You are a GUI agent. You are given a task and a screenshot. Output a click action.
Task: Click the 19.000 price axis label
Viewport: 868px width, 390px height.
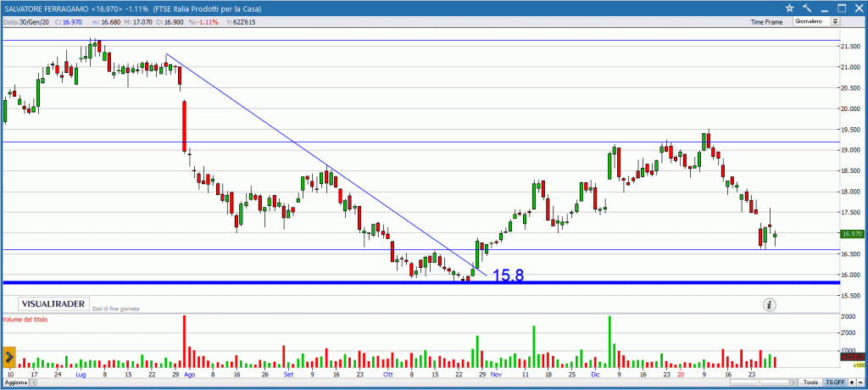point(850,150)
